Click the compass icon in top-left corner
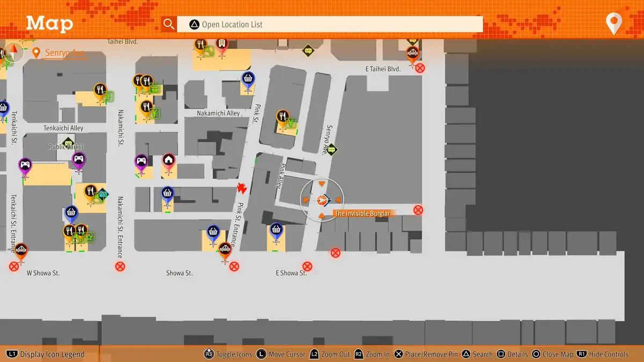644x362 pixels. (14, 52)
